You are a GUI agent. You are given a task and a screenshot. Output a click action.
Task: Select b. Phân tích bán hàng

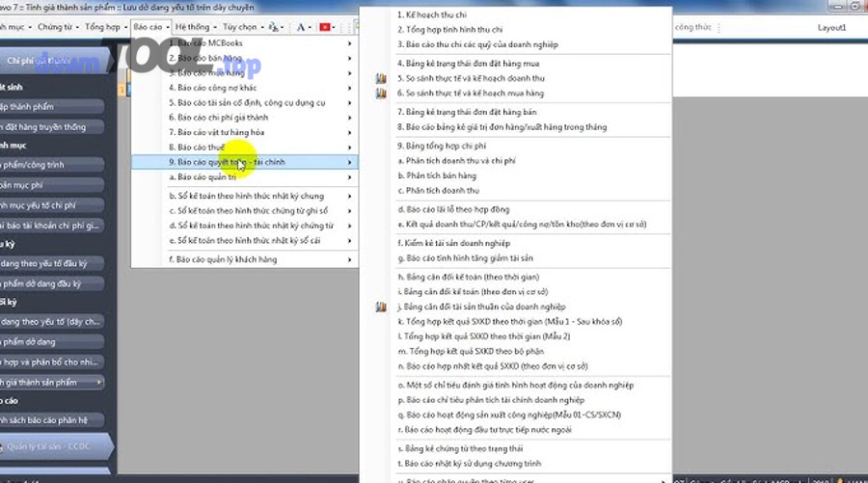click(x=516, y=175)
